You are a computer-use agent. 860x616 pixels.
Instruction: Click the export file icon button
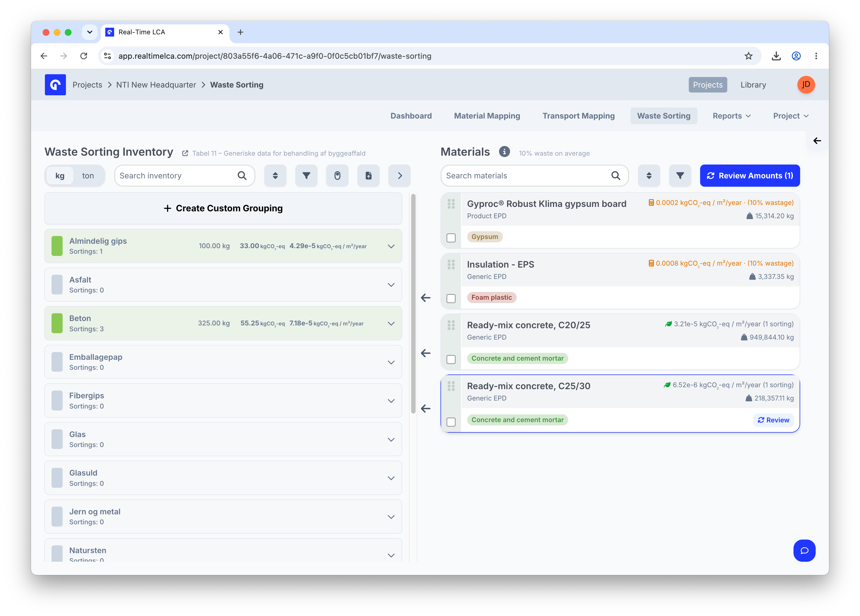(368, 176)
